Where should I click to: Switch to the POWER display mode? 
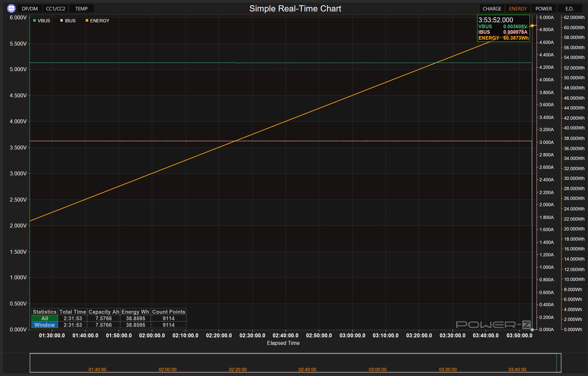point(544,9)
